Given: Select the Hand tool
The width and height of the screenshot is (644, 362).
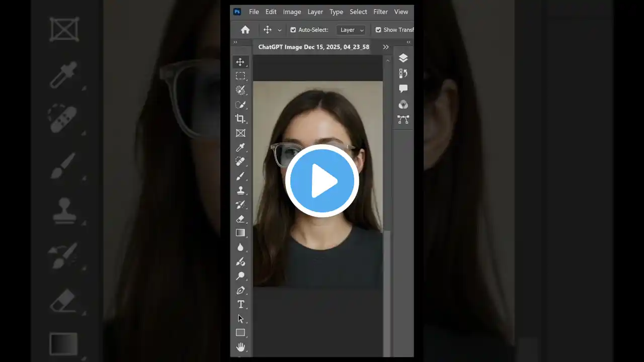Looking at the screenshot, I should coord(240,347).
